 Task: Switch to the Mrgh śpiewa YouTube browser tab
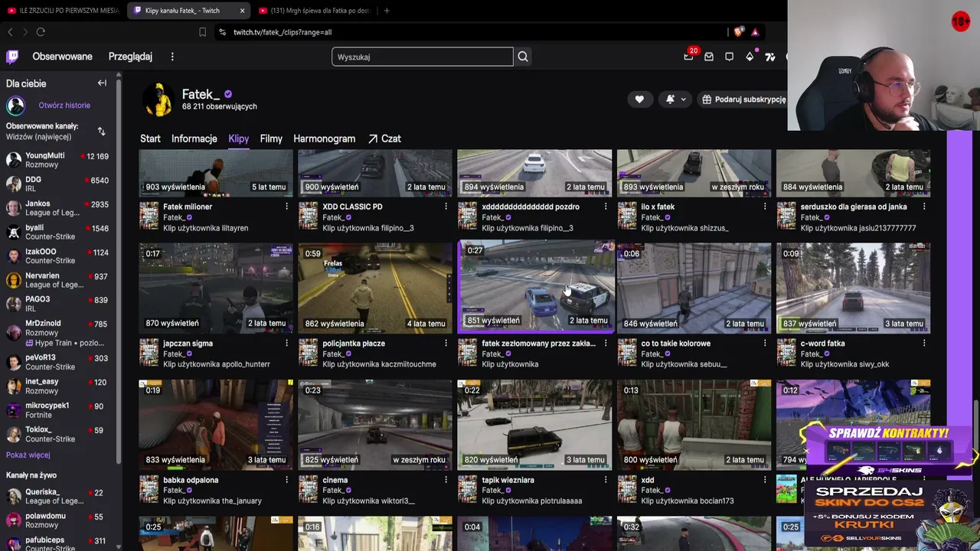[x=314, y=11]
